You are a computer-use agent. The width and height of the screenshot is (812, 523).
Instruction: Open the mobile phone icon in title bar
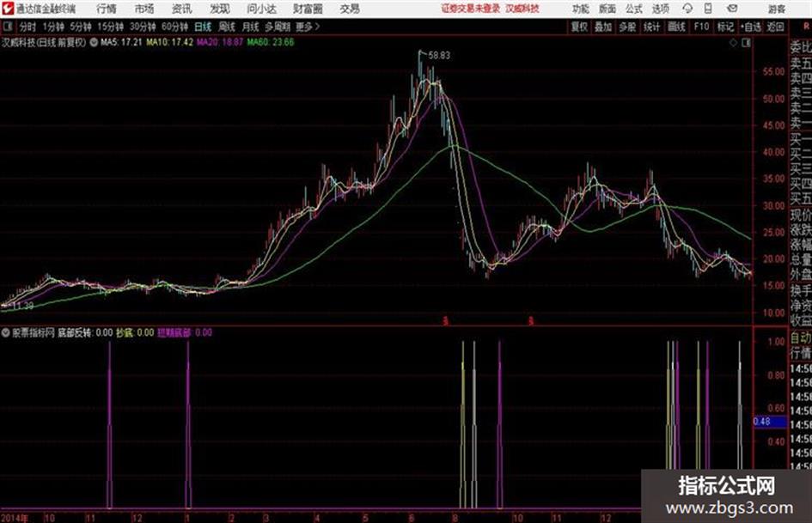[x=708, y=9]
